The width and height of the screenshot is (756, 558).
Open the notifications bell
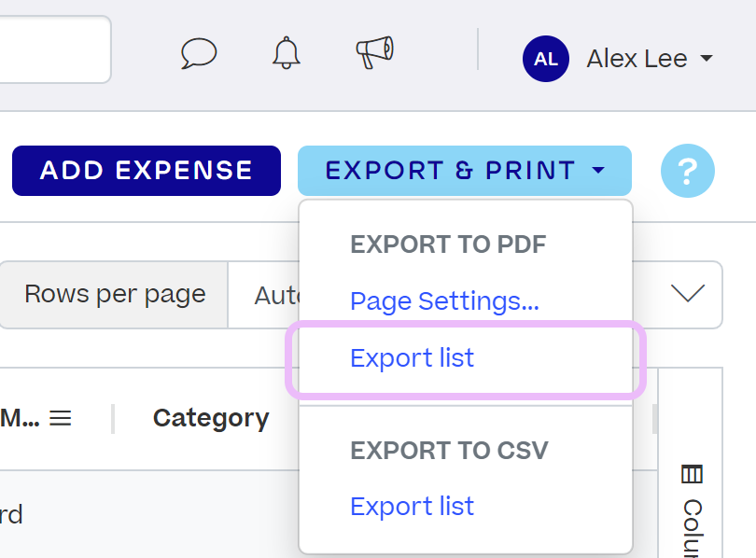[x=287, y=52]
